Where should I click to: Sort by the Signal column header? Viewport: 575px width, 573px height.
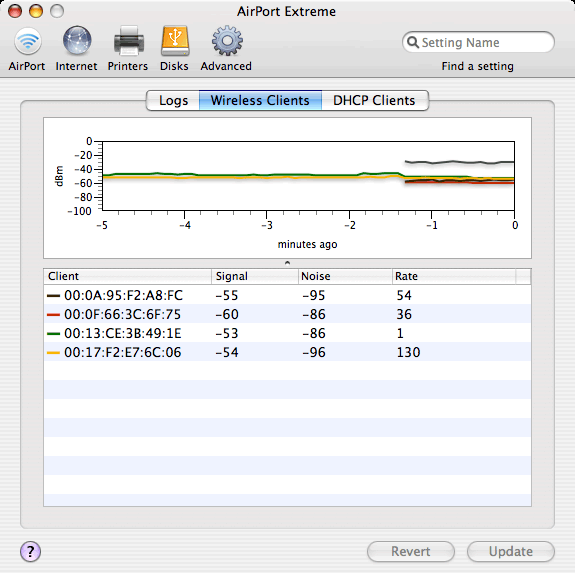pyautogui.click(x=255, y=276)
